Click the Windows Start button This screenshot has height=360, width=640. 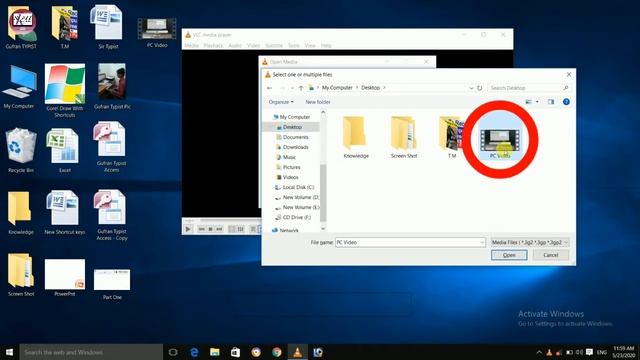point(9,352)
